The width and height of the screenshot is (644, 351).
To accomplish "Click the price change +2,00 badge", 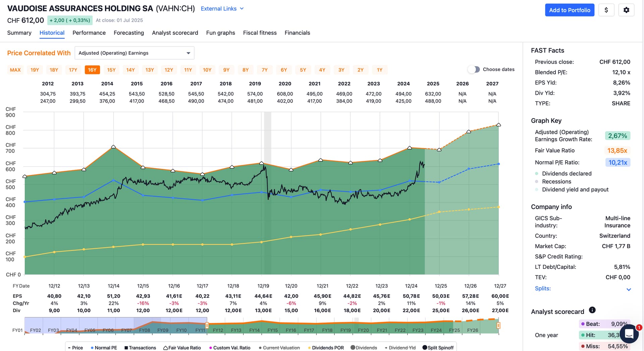I will (70, 20).
